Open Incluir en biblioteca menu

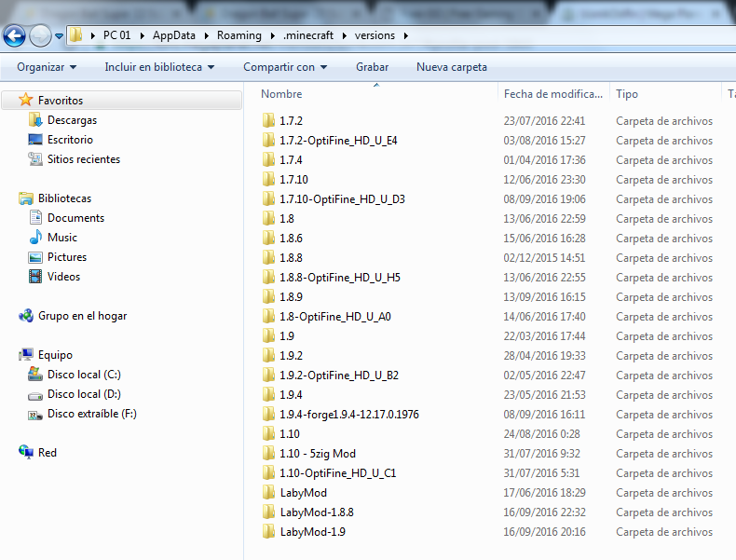[x=159, y=67]
